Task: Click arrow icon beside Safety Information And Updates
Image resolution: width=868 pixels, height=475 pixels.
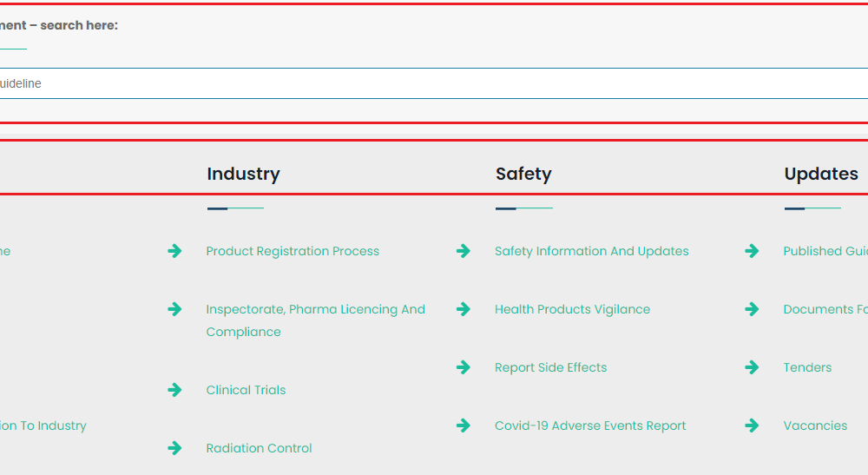Action: tap(464, 251)
